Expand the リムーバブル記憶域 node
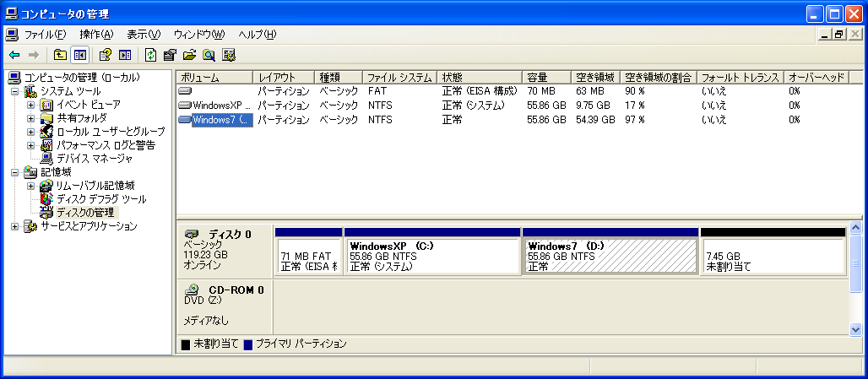This screenshot has height=379, width=868. tap(31, 186)
